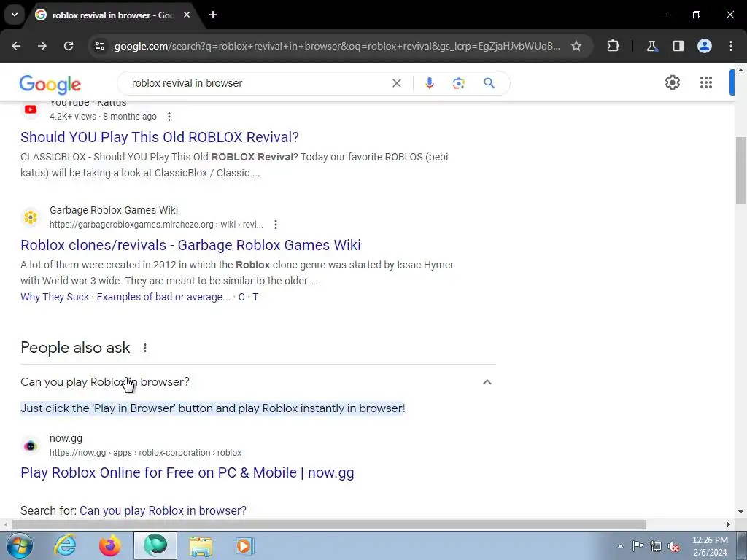
Task: Open the T sitelink
Action: pos(255,297)
